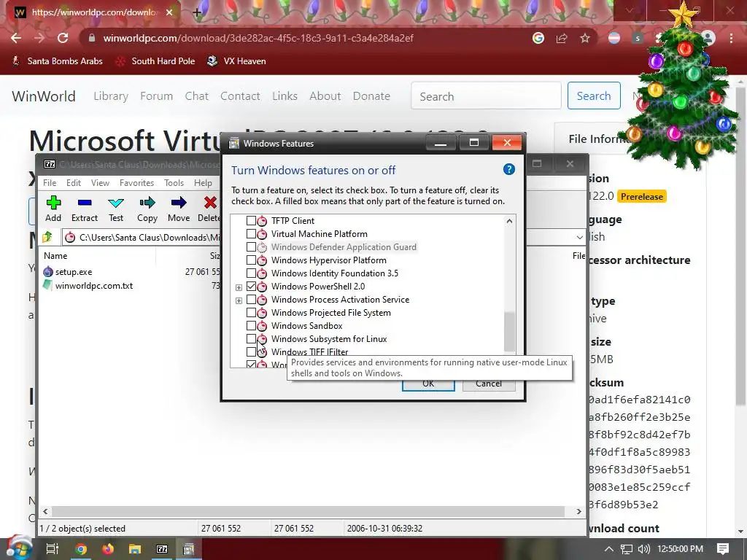Click the 7-Zip Extract toolbar icon
The image size is (747, 560).
click(85, 203)
